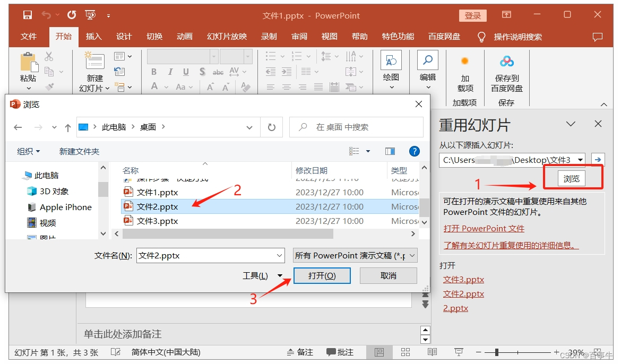Open the file type filter dropdown
The width and height of the screenshot is (621, 364).
(x=412, y=256)
